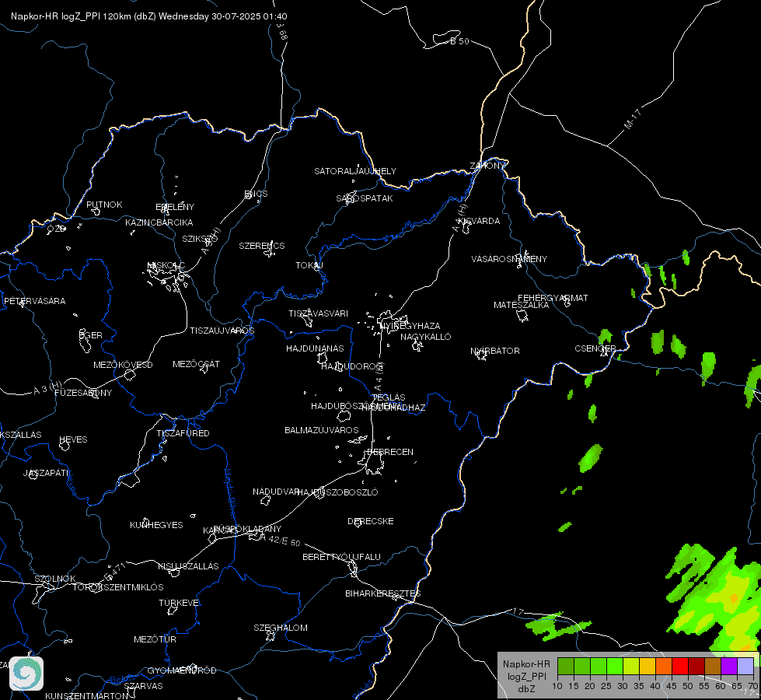Click the Napkor-HR legend title text
Screen dimensions: 761x700
click(x=526, y=663)
